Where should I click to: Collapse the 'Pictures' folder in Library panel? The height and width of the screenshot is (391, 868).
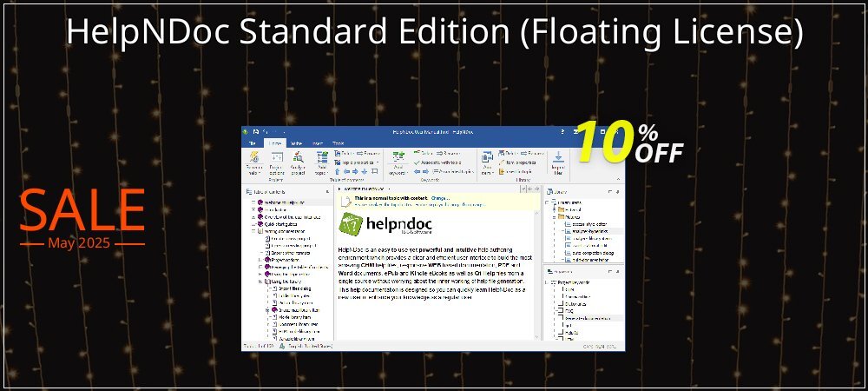tap(554, 217)
